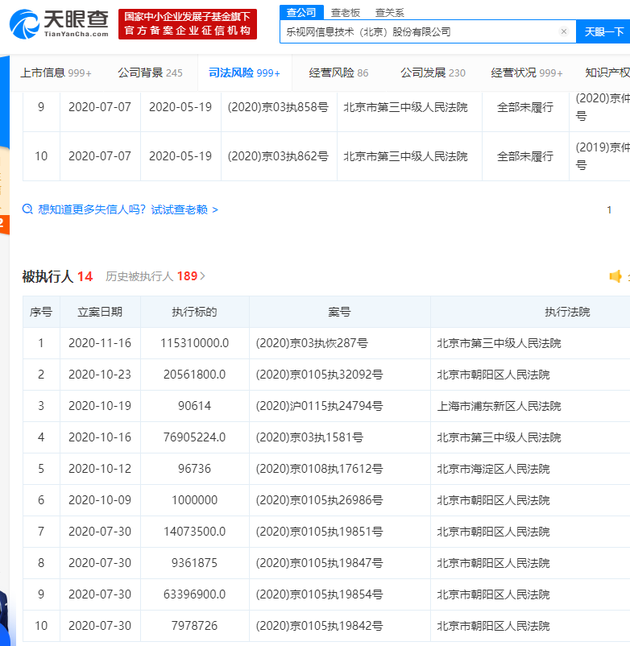The image size is (630, 646).
Task: Click the 执行标的 column header
Action: [194, 312]
